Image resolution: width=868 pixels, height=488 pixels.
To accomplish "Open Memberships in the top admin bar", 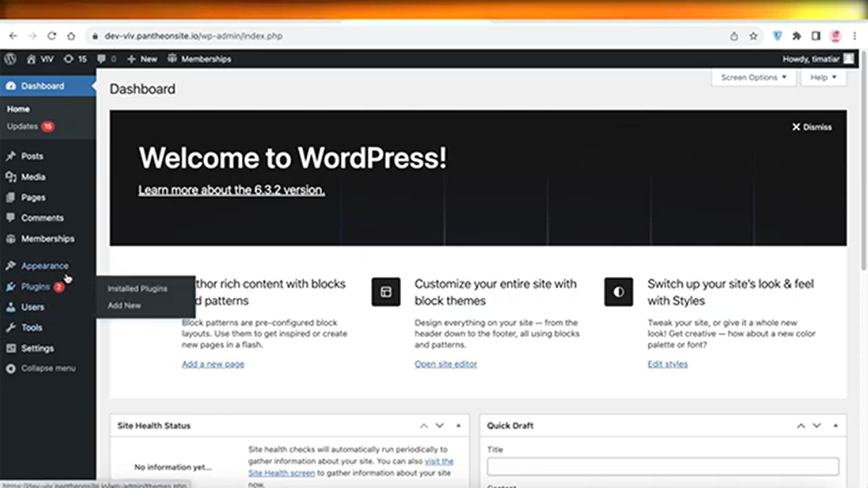I will coord(199,59).
